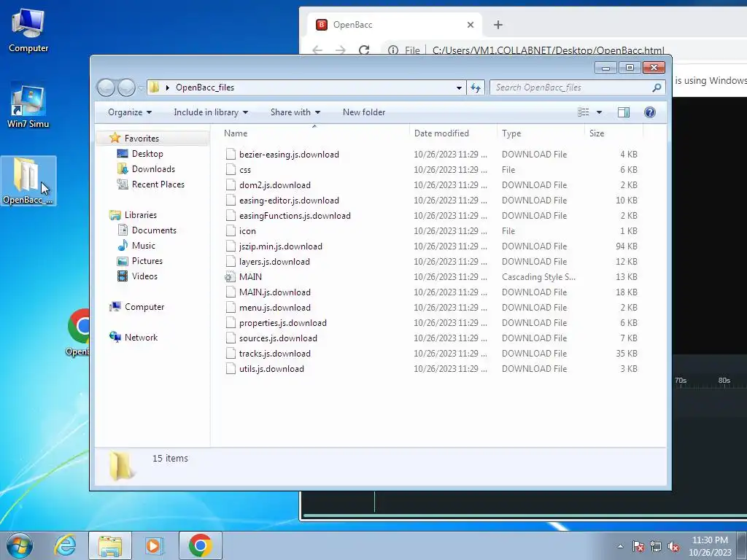Click the Favorites star in the navigation pane

pos(115,138)
